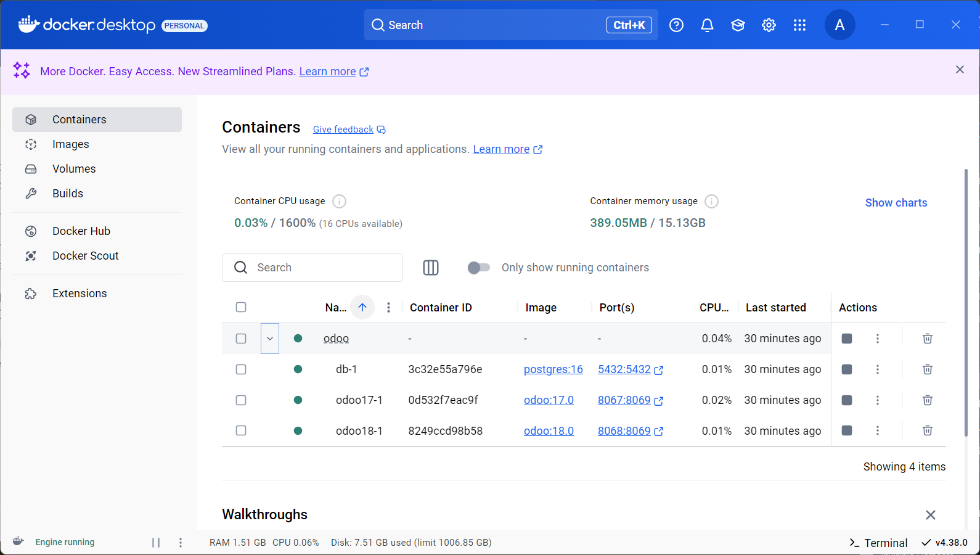Image resolution: width=980 pixels, height=555 pixels.
Task: Open the Terminal panel
Action: pyautogui.click(x=878, y=543)
